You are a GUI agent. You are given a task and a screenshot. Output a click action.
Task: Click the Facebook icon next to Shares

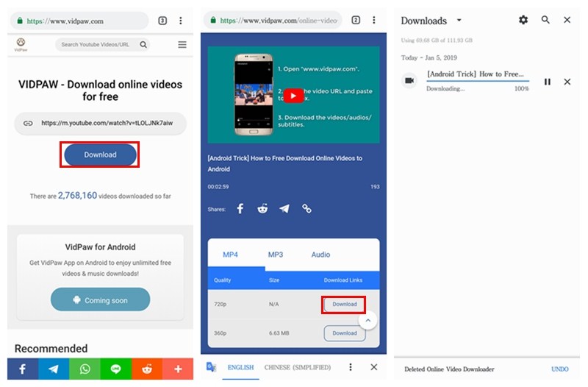[x=240, y=209]
